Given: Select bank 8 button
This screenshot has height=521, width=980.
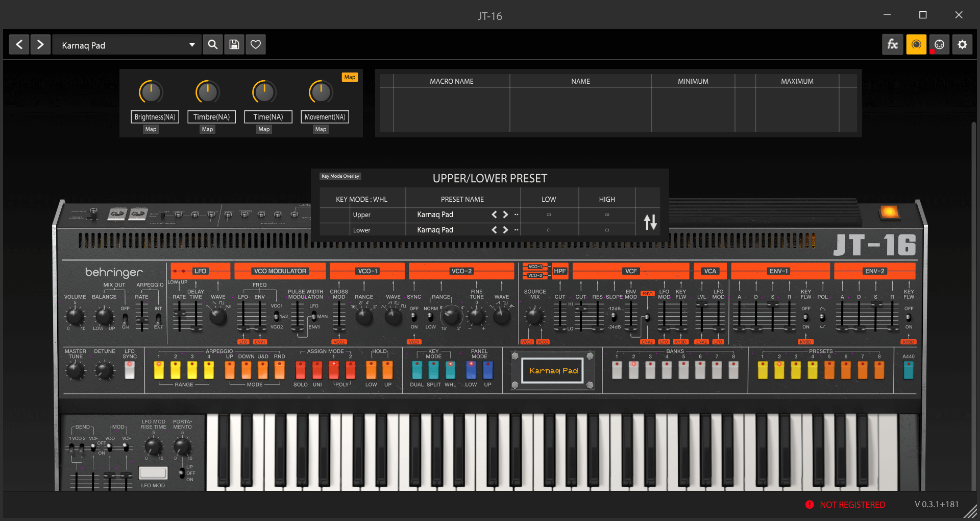Looking at the screenshot, I should [x=733, y=370].
